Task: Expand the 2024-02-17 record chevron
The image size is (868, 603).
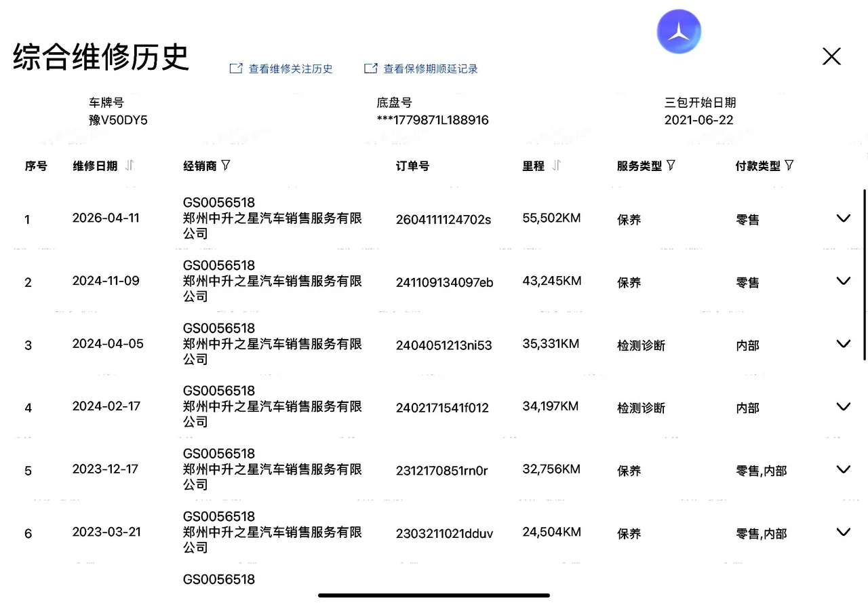Action: point(844,406)
